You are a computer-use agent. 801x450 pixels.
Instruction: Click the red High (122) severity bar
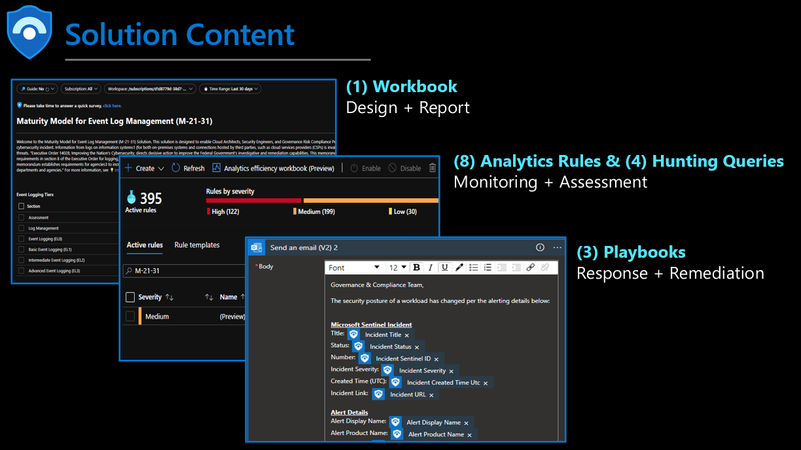tap(253, 201)
